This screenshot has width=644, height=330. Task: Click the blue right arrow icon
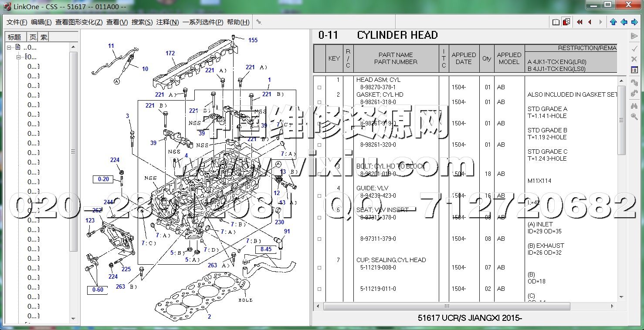(634, 22)
